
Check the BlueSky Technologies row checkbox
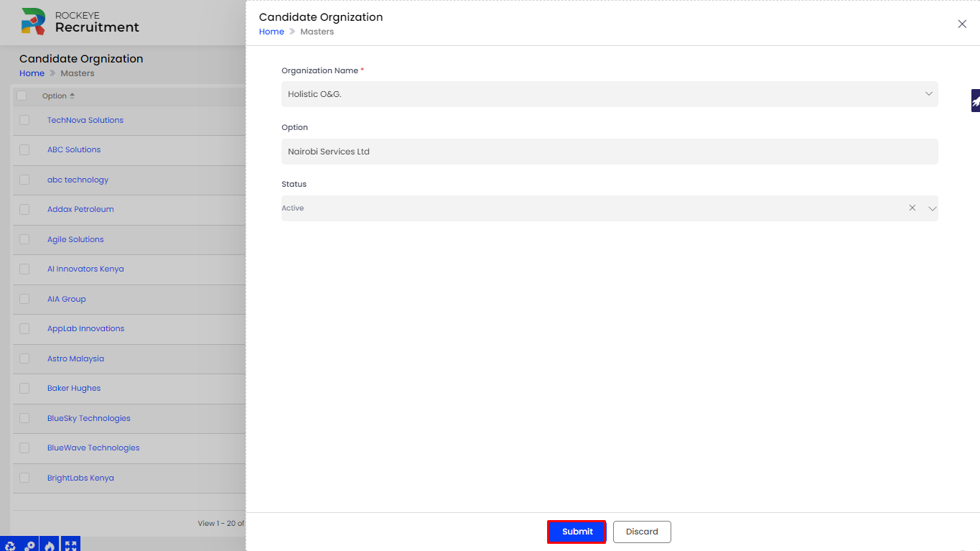[x=24, y=418]
